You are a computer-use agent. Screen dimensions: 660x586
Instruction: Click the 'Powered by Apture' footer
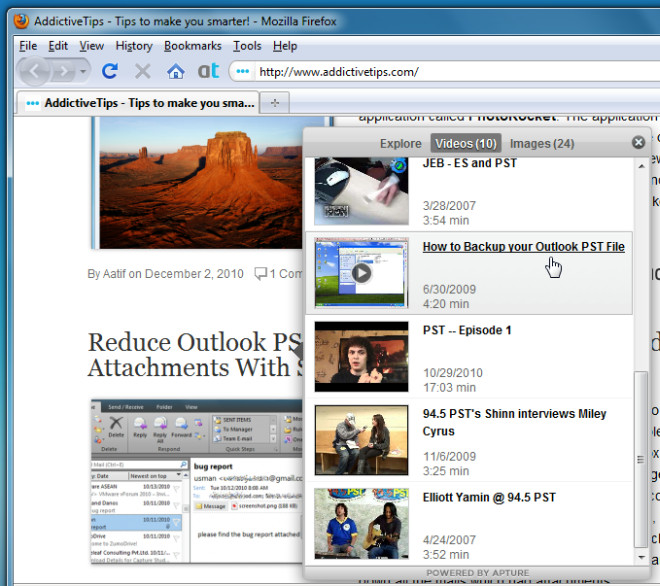tap(477, 573)
